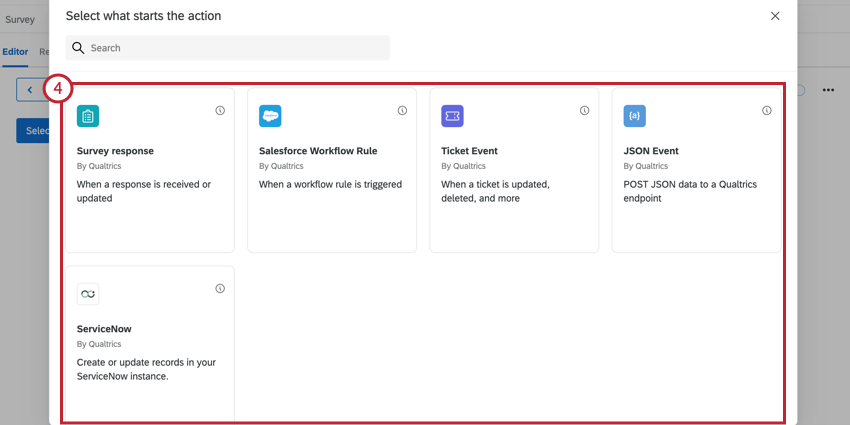Open info for JSON Event card
Screen dimensions: 850x425
coord(767,111)
